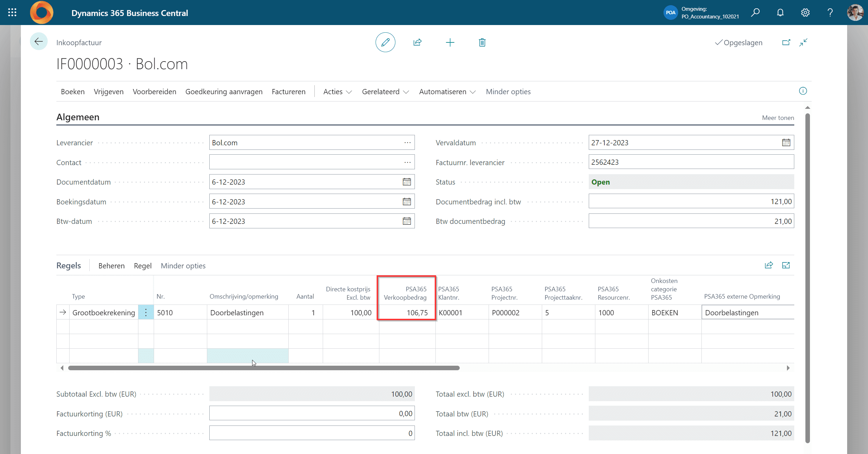Open the settings gear
Viewport: 868px width, 454px height.
pos(805,13)
